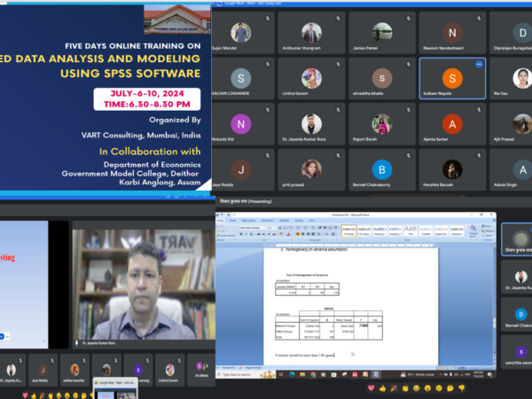Viewport: 532px width, 399px height.
Task: Send the thumbs down reaction under the presentation
Action: [461, 388]
